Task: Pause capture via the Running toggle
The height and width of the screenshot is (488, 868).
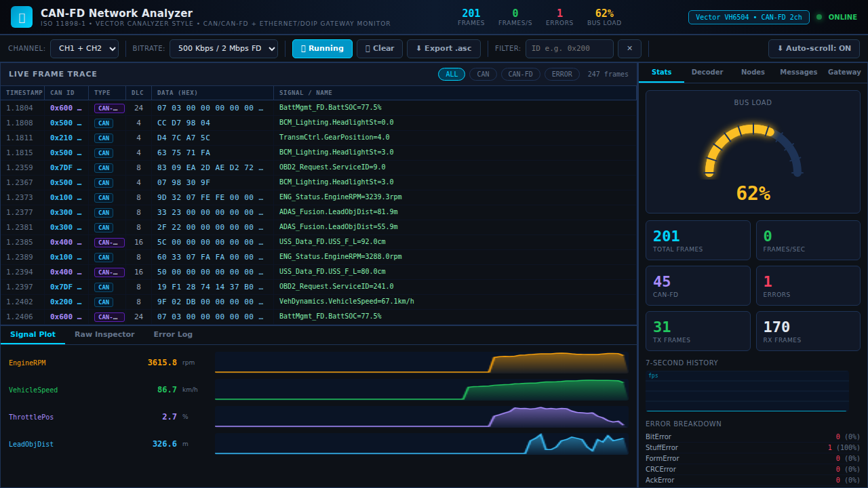Action: 321,49
